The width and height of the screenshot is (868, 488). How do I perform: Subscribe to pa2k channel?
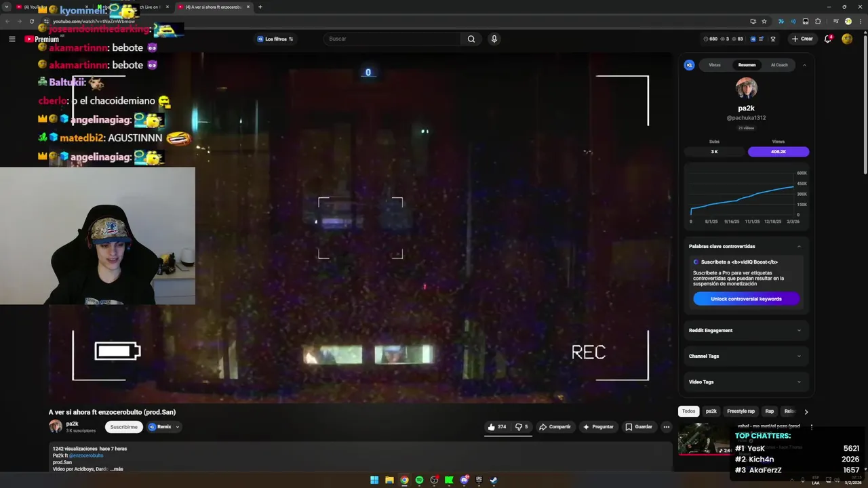tap(124, 427)
